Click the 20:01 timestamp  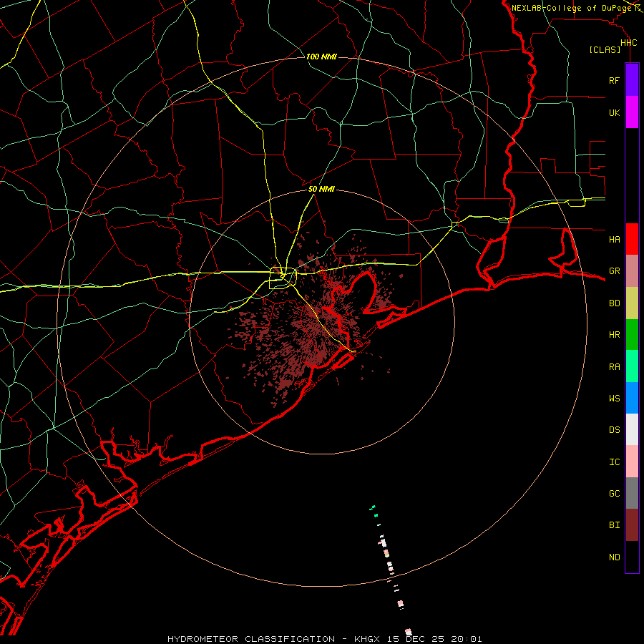point(466,639)
